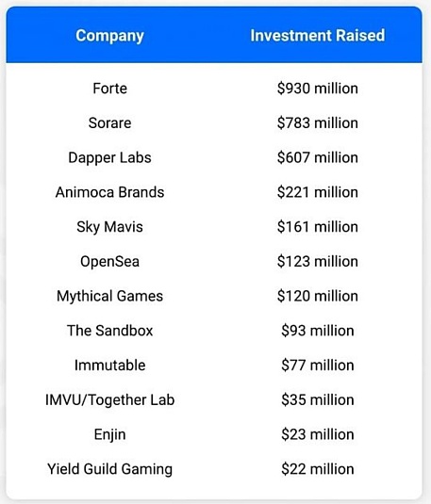
Task: Select the Enjin company name
Action: (x=109, y=434)
